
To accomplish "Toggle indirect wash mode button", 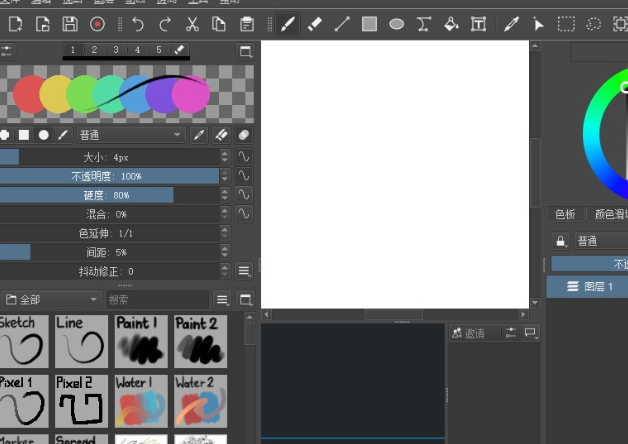I will click(244, 135).
